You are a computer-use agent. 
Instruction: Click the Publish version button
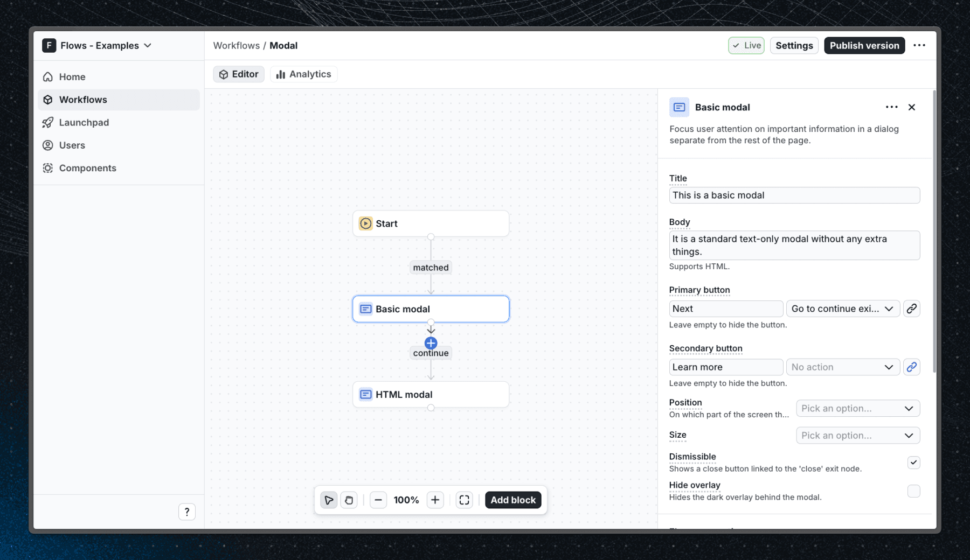pyautogui.click(x=864, y=45)
